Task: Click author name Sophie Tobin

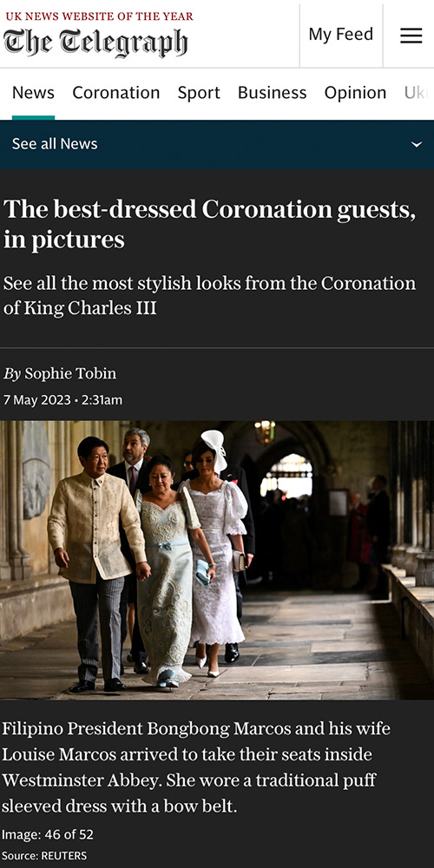Action: coord(70,373)
